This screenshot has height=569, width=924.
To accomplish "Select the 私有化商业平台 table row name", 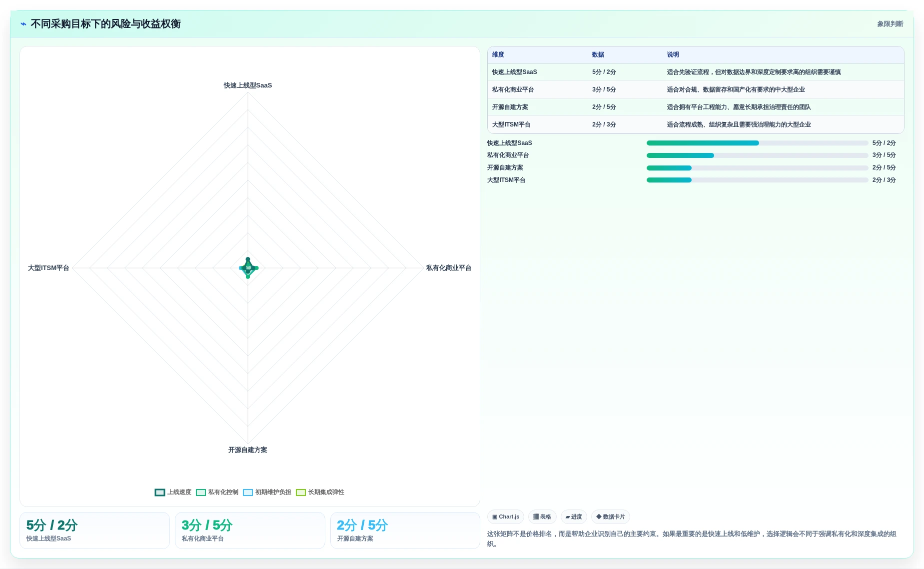I will point(513,90).
